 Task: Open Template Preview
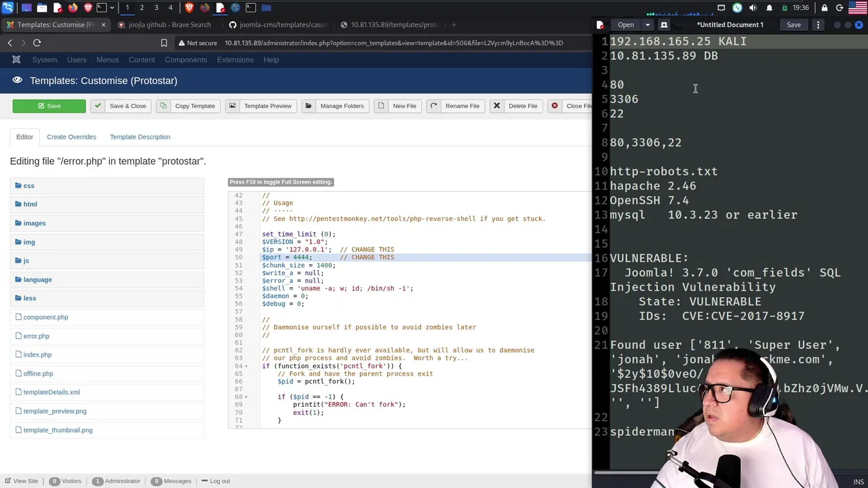261,106
